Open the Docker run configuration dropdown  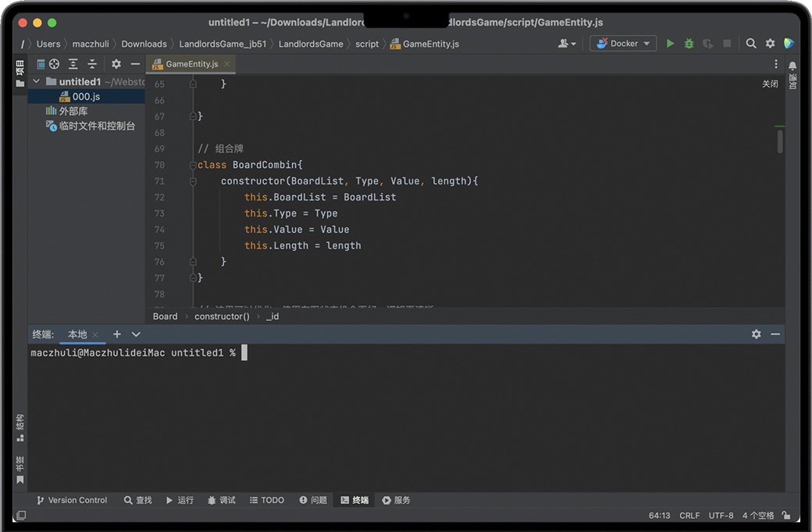click(623, 44)
